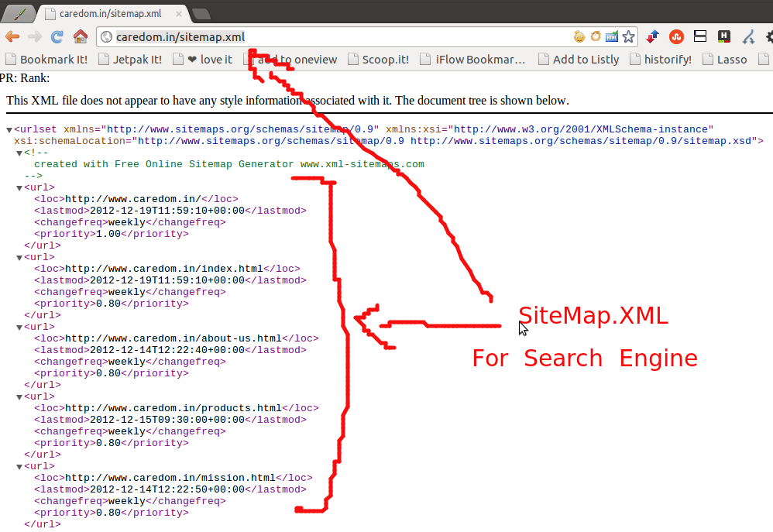Open the StumbleUpon extension

coord(676,36)
